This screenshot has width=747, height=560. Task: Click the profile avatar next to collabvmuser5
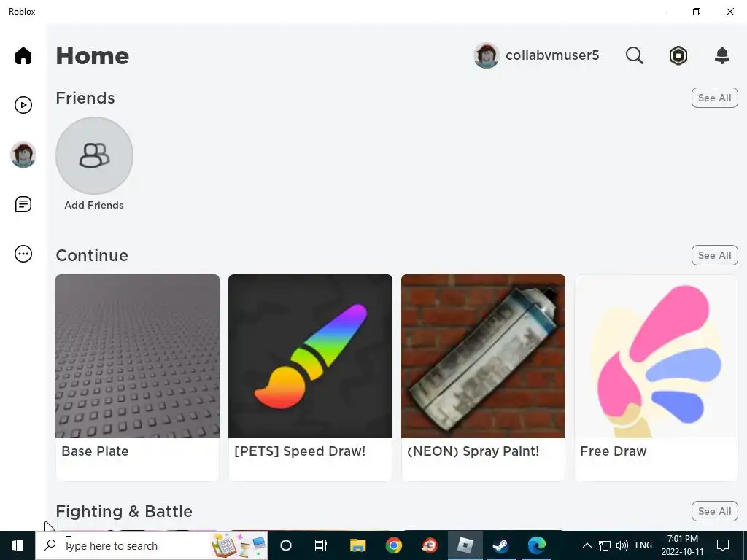(x=486, y=55)
